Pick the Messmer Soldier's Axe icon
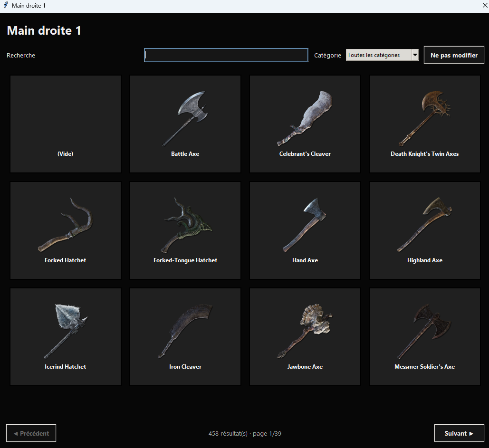489x448 pixels. click(424, 332)
